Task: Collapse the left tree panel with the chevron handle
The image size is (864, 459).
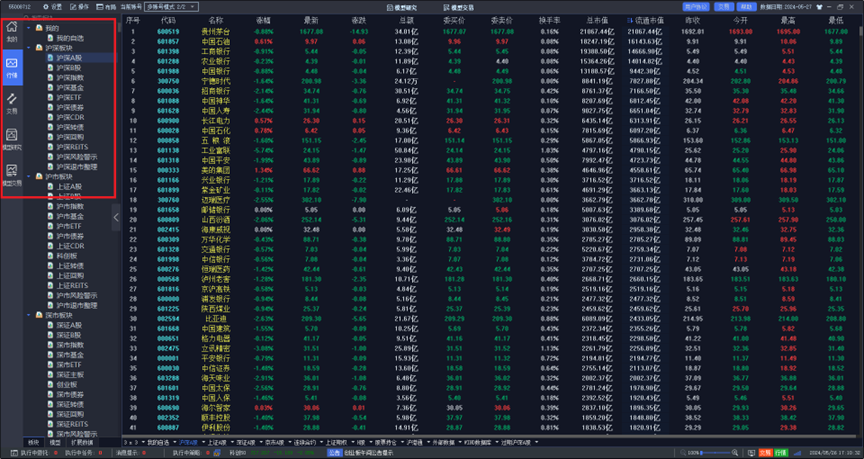Action: click(116, 217)
